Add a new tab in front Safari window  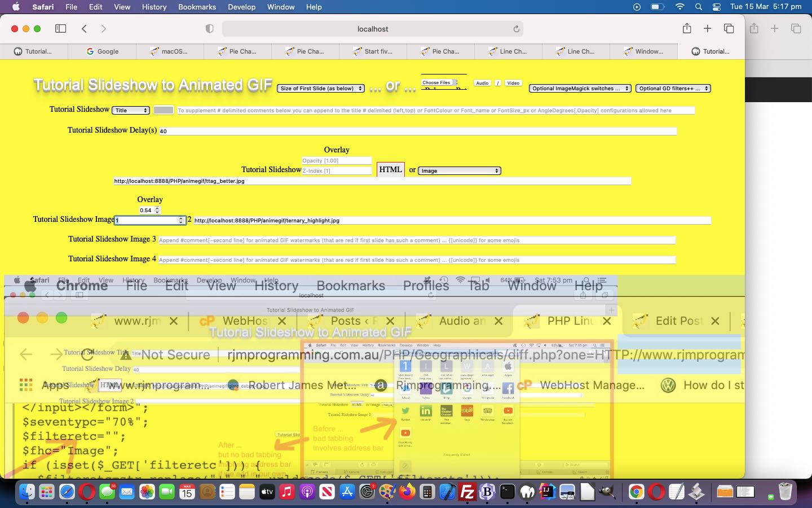(x=707, y=29)
